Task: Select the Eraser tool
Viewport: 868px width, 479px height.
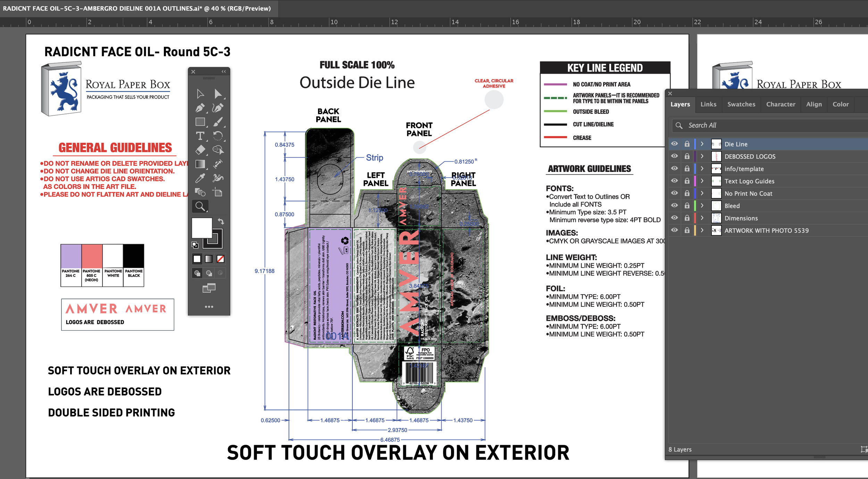Action: coord(200,150)
